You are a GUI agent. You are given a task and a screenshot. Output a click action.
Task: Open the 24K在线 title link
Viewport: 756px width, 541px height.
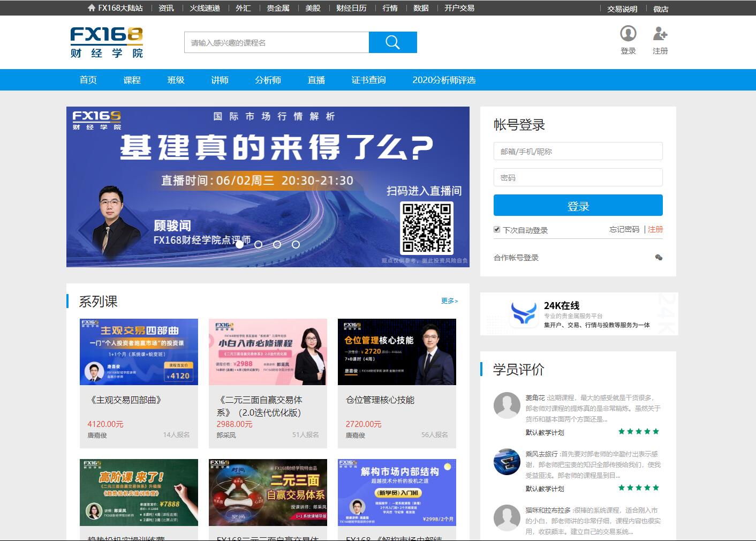(x=562, y=305)
